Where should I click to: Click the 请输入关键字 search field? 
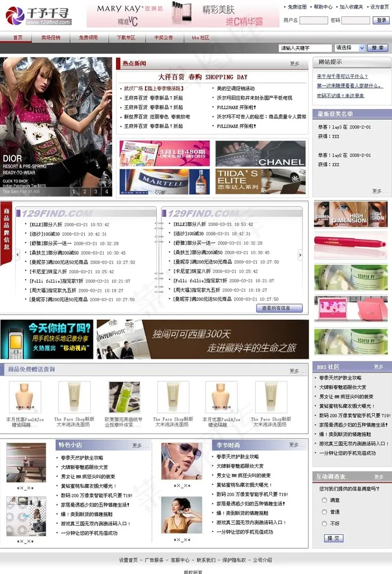click(305, 48)
